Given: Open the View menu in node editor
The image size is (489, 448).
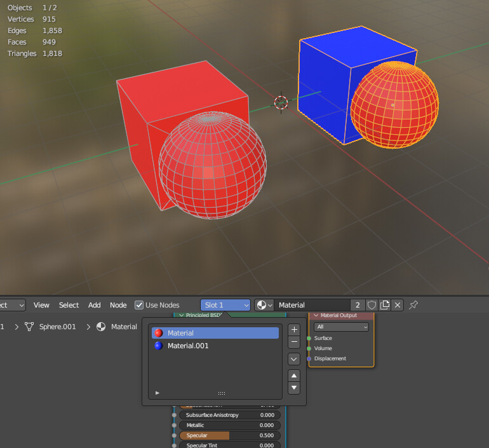Looking at the screenshot, I should (x=41, y=305).
